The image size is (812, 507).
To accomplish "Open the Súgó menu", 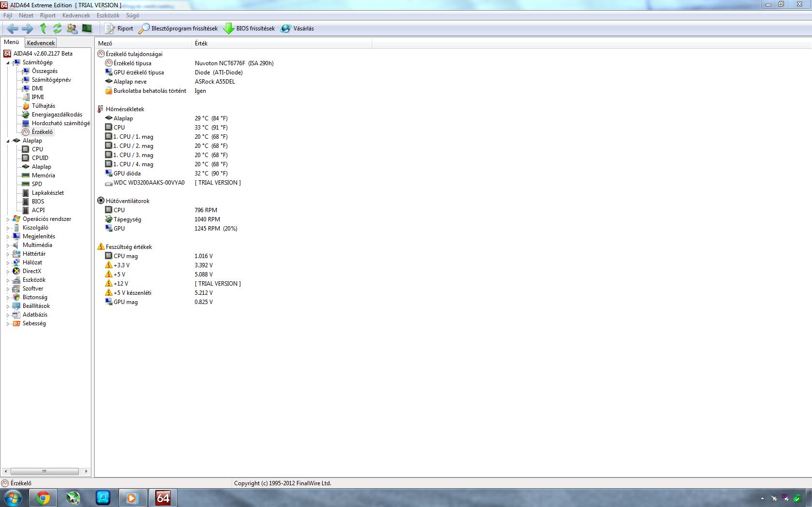I will point(133,15).
